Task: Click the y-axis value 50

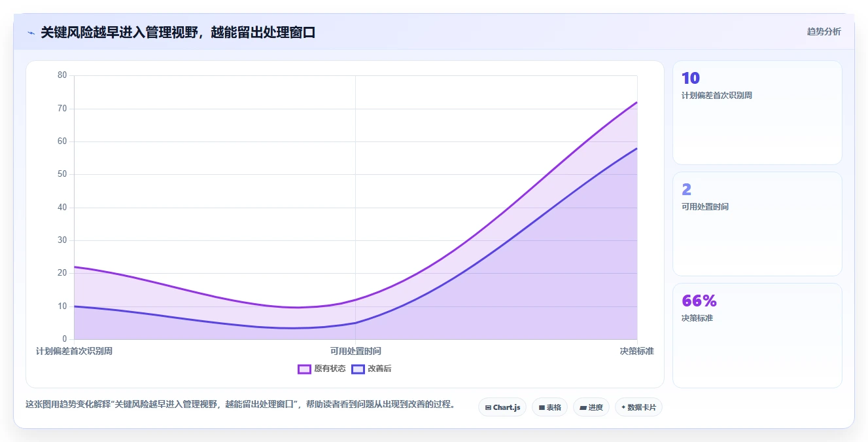Action: tap(62, 174)
